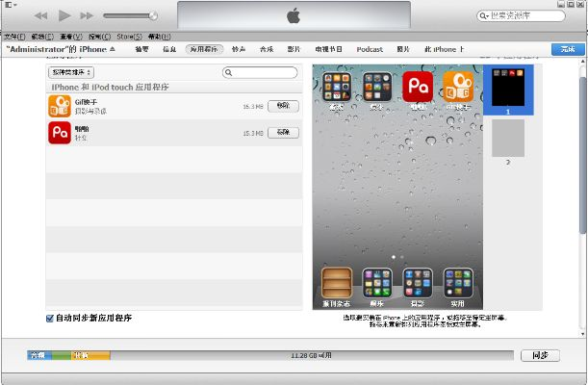Click the red Pa app icon in list

pyautogui.click(x=59, y=133)
